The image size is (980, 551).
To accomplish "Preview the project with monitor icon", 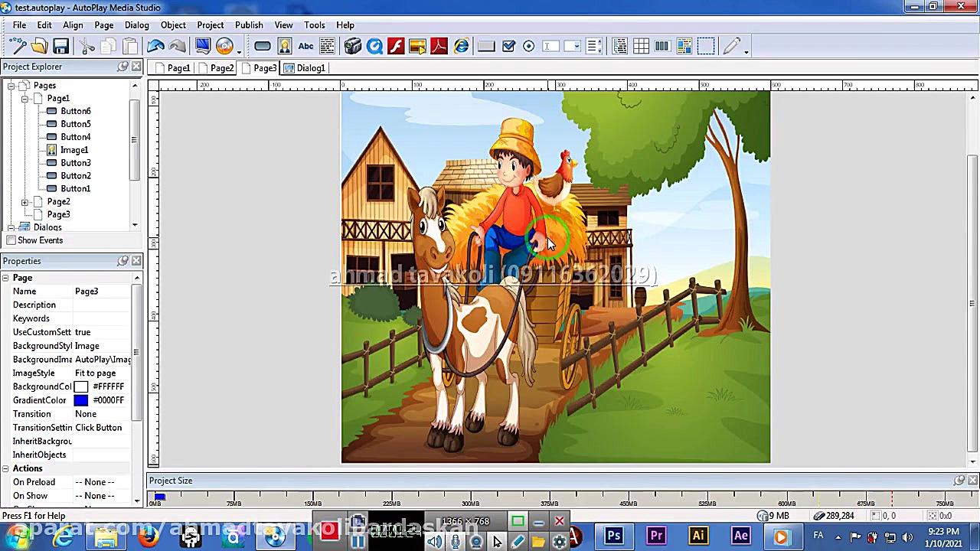I will pos(203,47).
